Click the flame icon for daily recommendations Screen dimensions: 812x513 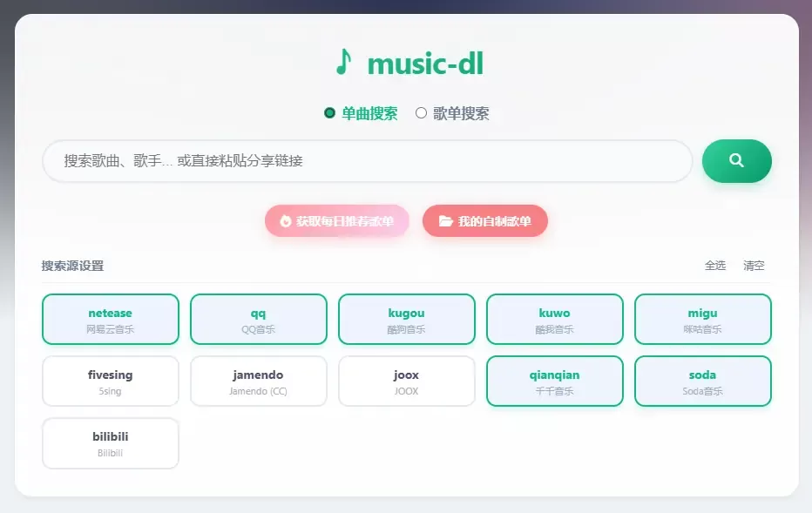pyautogui.click(x=286, y=221)
